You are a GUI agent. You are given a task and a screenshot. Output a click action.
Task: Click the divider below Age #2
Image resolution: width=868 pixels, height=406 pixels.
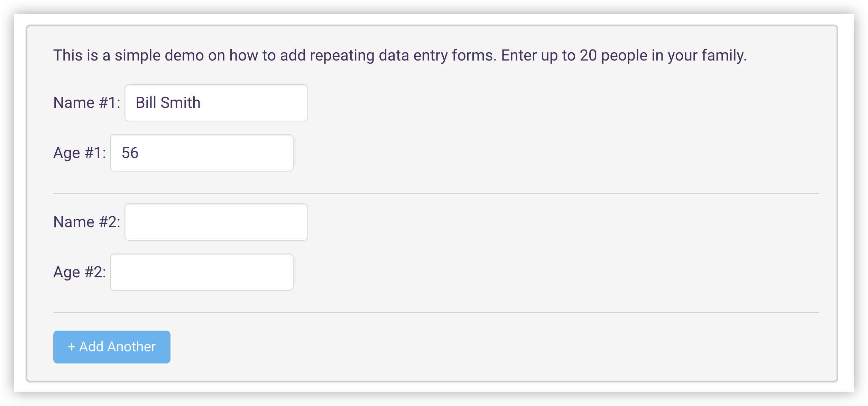pyautogui.click(x=436, y=313)
